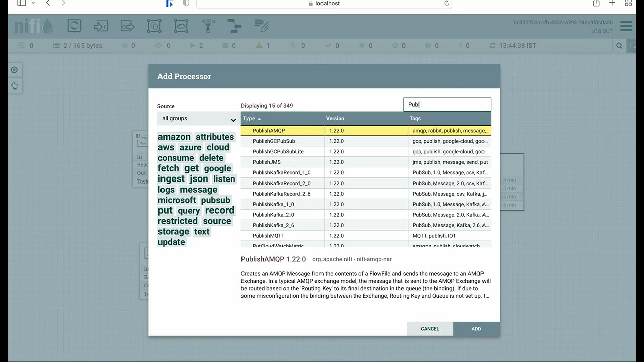Select the azure tag

pos(190,147)
